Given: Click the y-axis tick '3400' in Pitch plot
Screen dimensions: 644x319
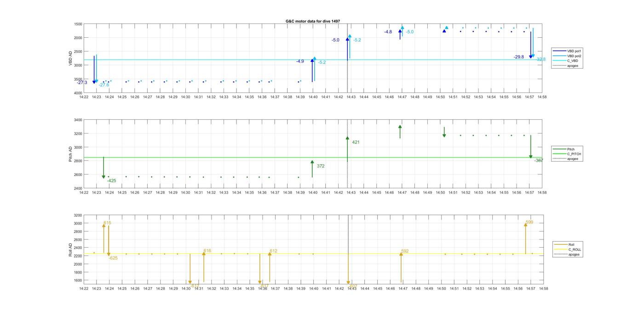Looking at the screenshot, I should (x=78, y=120).
